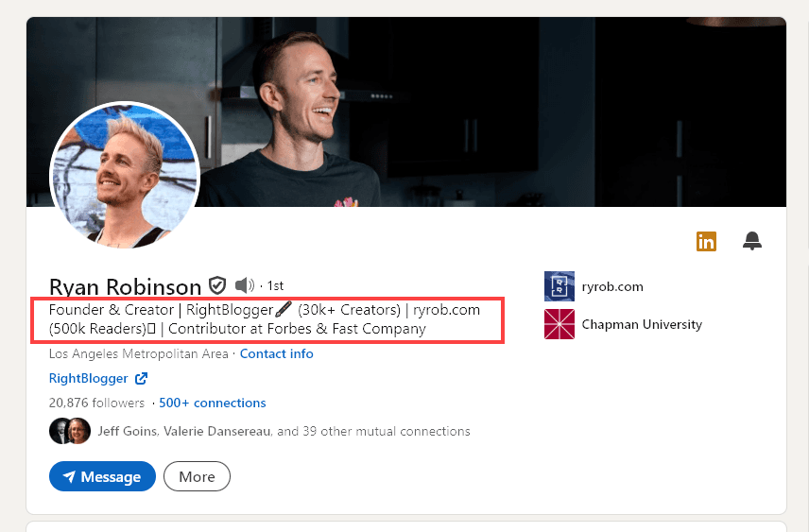
Task: Click the external link icon beside RightBlogger
Action: 141,378
